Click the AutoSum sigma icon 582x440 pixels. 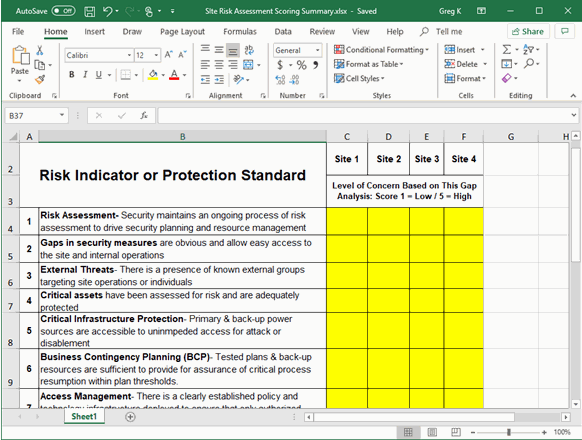pyautogui.click(x=507, y=49)
